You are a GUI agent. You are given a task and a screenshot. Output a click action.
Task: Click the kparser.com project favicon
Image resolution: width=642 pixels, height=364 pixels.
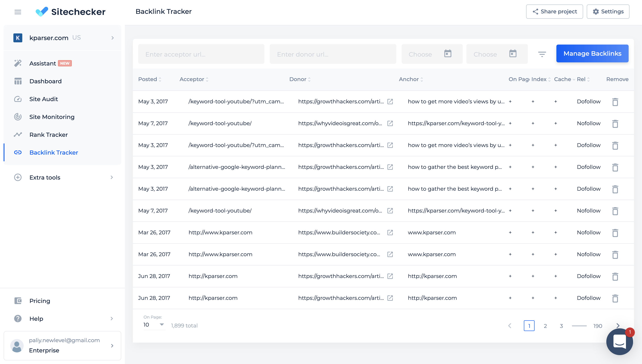(18, 38)
